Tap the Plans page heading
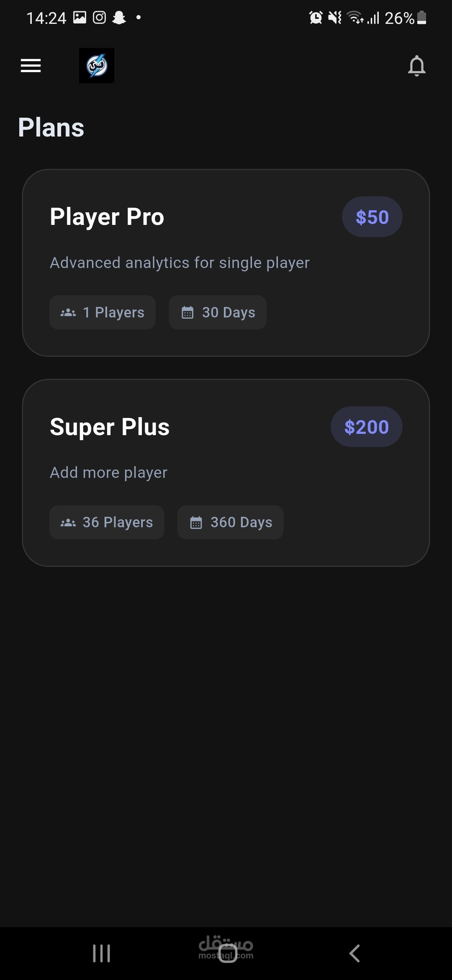This screenshot has width=452, height=980. point(51,128)
